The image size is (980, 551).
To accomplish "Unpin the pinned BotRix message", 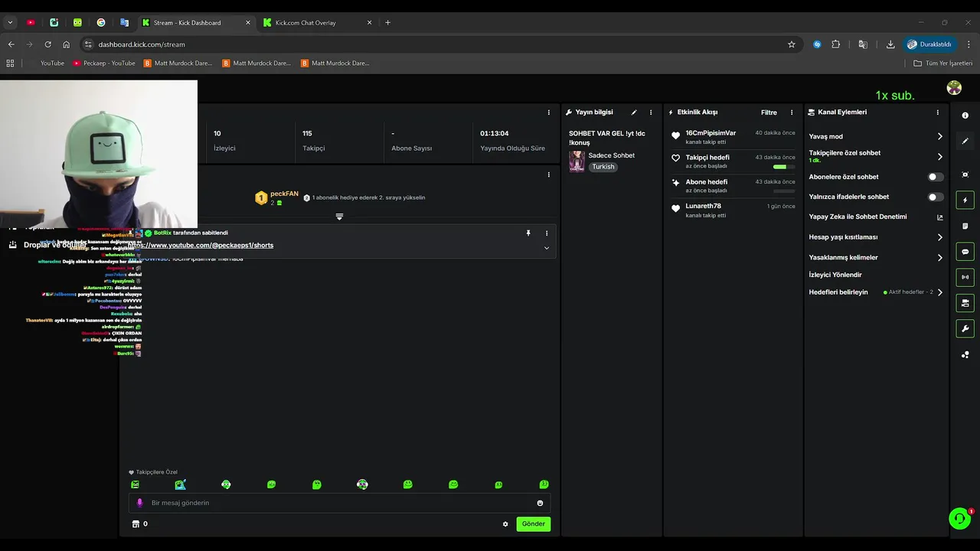I will pos(528,233).
